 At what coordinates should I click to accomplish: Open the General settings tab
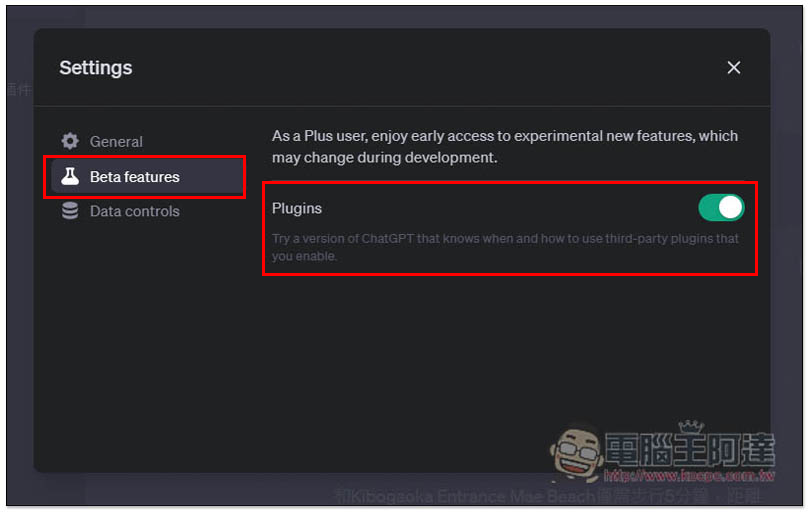click(x=116, y=141)
